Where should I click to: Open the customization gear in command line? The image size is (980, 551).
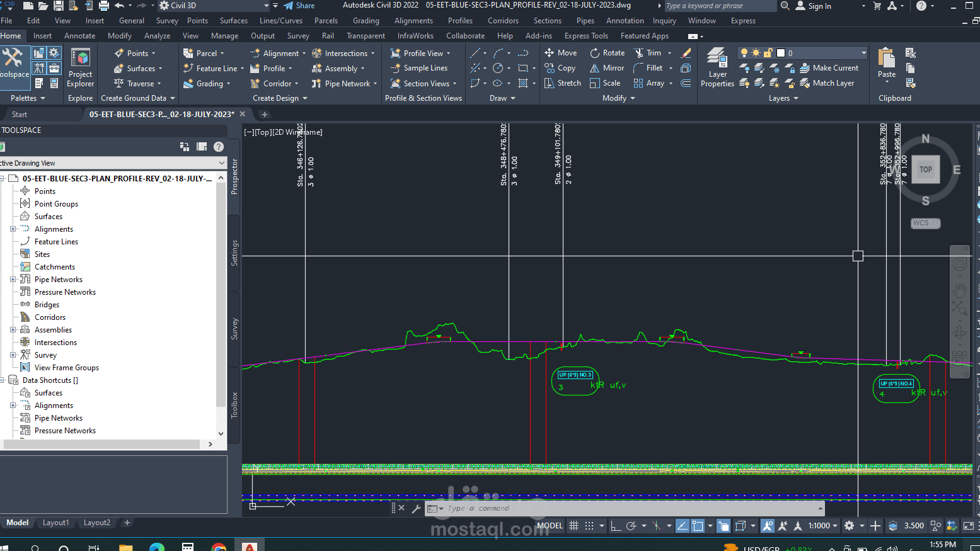[x=416, y=508]
